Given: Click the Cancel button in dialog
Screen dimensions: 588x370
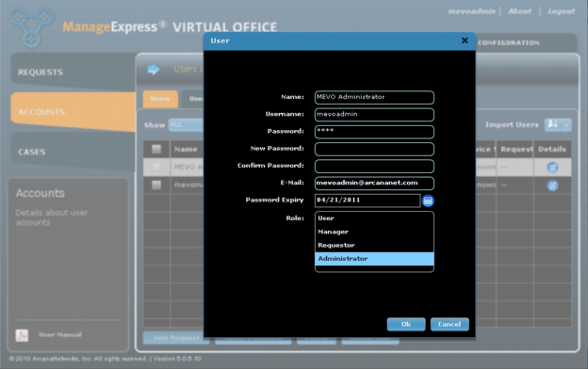Looking at the screenshot, I should point(449,324).
